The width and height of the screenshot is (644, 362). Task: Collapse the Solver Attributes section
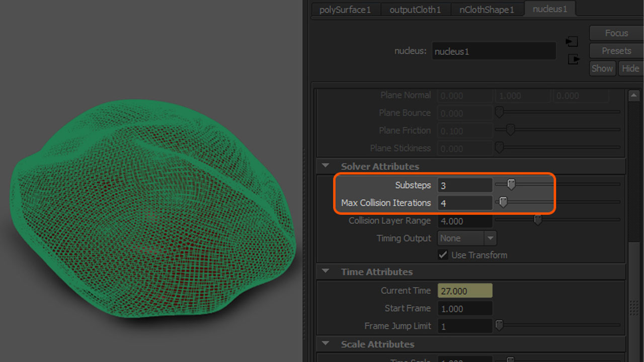(325, 166)
